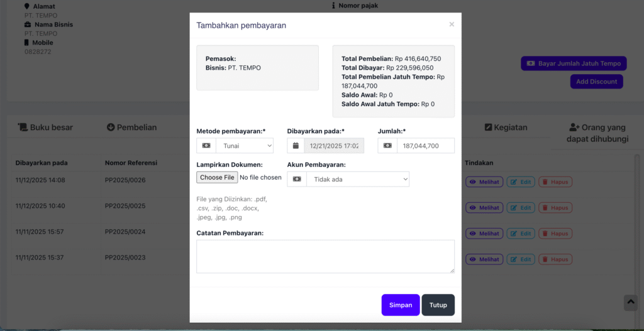Click the Catatan Pembayaran text area
Image resolution: width=644 pixels, height=331 pixels.
pos(325,256)
